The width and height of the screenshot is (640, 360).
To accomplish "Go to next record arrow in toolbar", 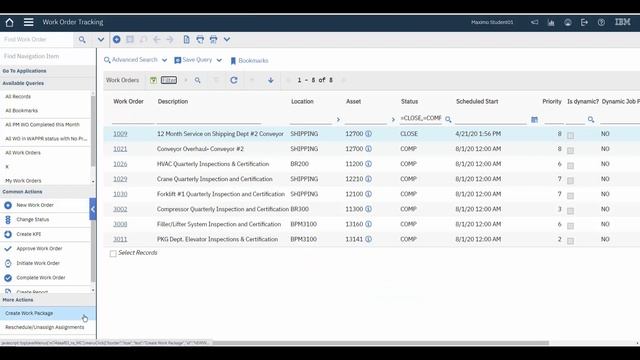I will tap(170, 40).
